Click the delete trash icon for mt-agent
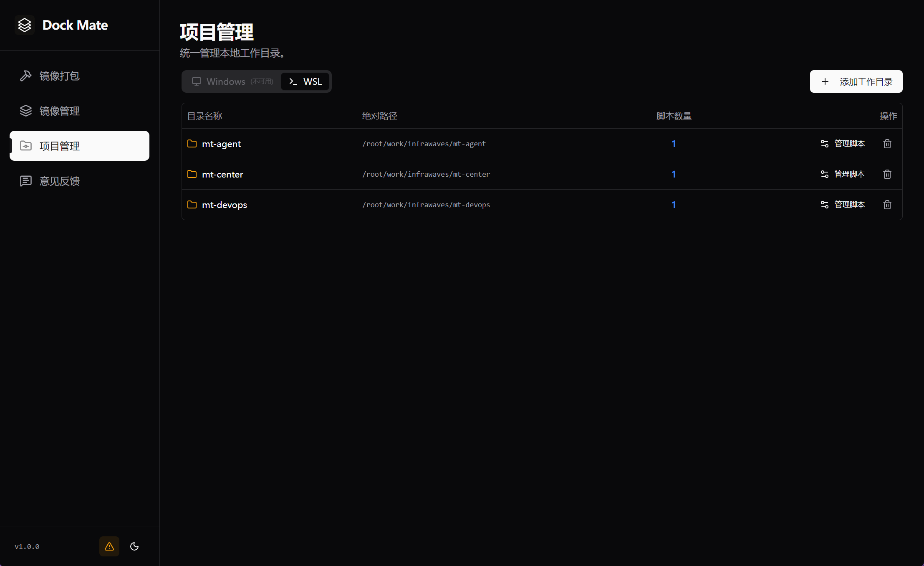This screenshot has height=566, width=924. coord(887,143)
